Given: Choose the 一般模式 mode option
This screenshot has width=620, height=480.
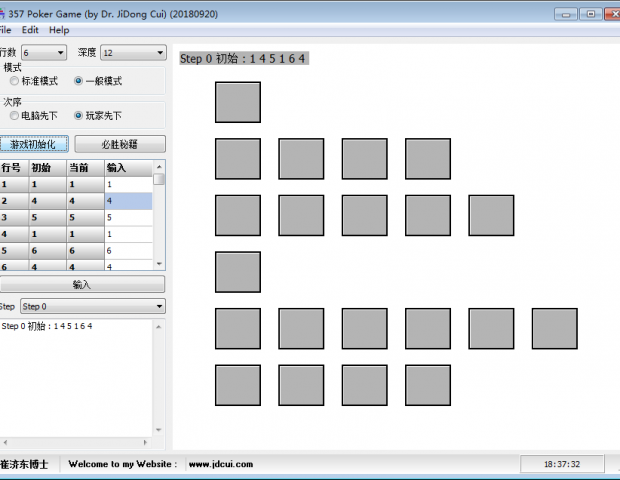Looking at the screenshot, I should coord(79,81).
